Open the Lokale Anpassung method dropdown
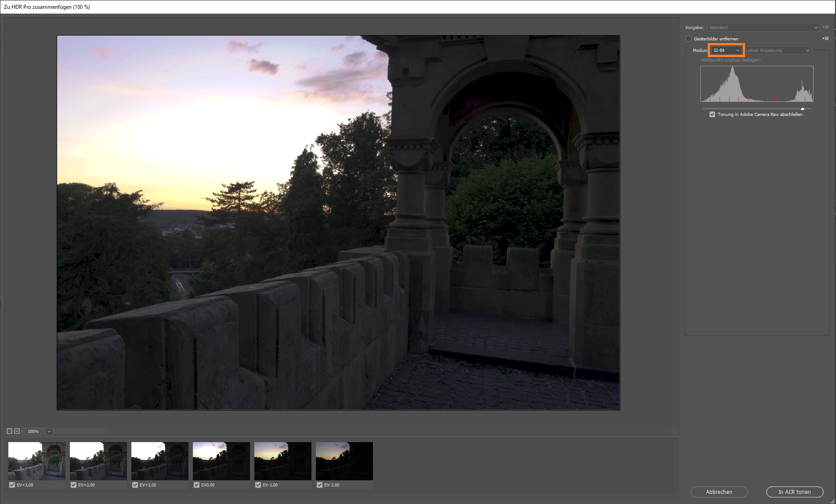This screenshot has width=836, height=504. coord(777,50)
